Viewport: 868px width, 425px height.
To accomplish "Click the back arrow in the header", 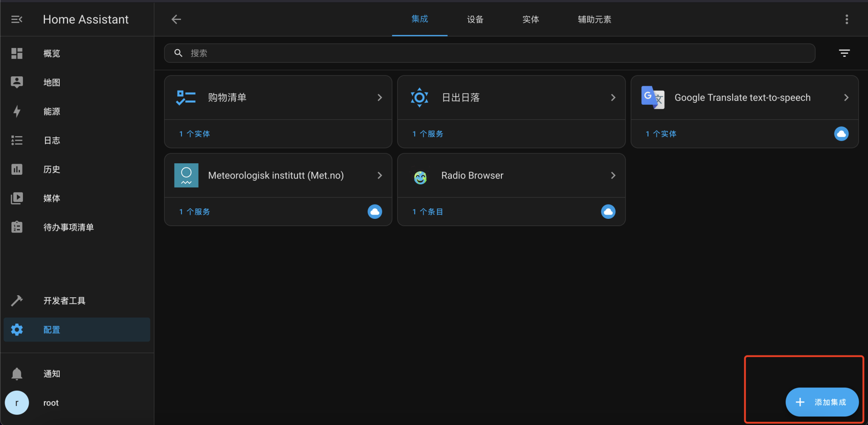I will tap(176, 19).
